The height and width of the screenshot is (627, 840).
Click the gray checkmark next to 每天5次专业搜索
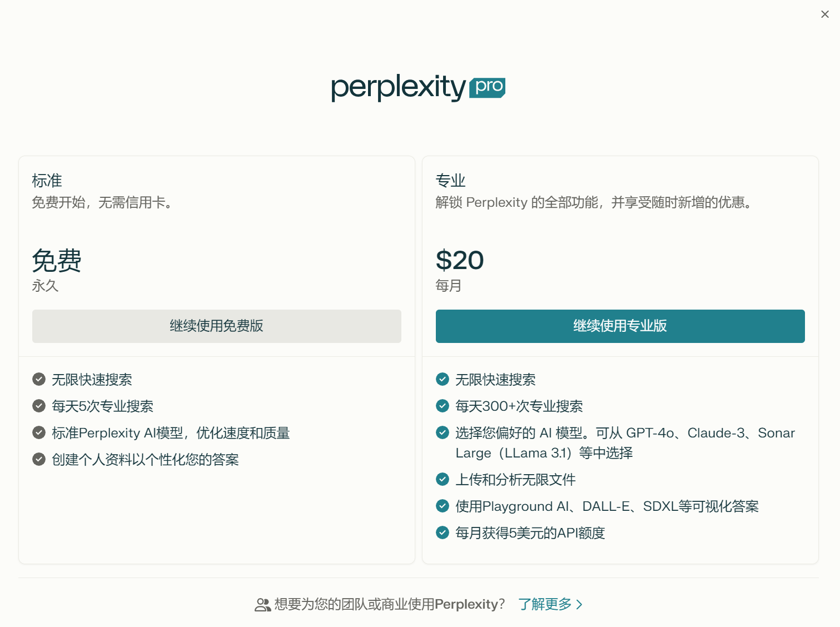[x=39, y=406]
